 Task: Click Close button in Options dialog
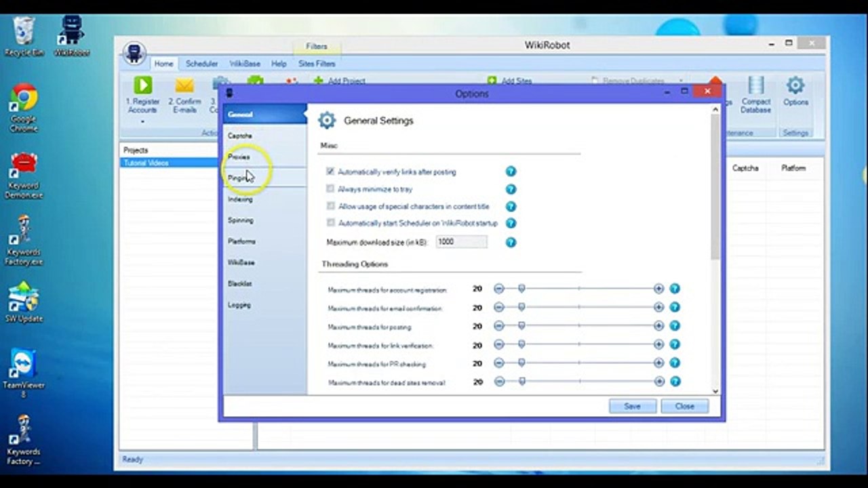point(684,406)
